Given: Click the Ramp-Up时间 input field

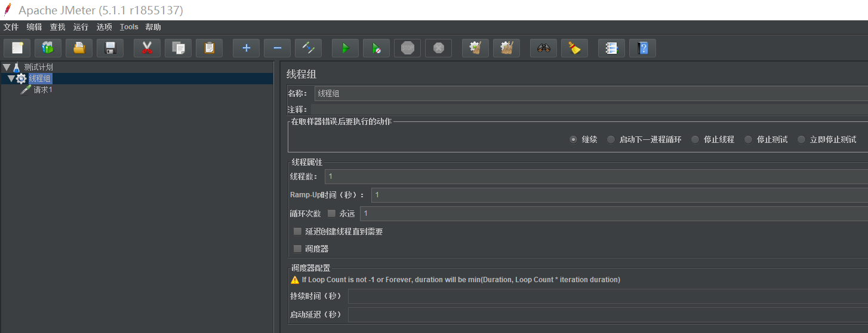Looking at the screenshot, I should 620,195.
